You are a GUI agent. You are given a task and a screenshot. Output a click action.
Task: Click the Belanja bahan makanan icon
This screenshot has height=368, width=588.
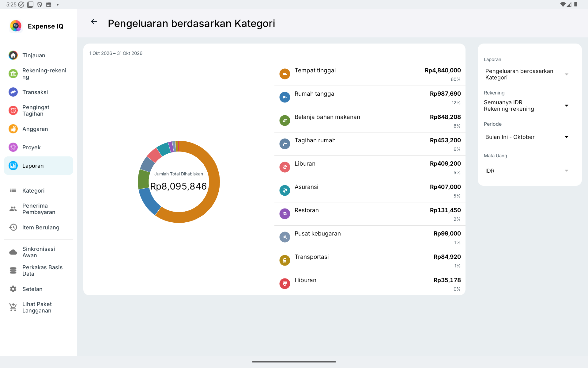(x=285, y=121)
